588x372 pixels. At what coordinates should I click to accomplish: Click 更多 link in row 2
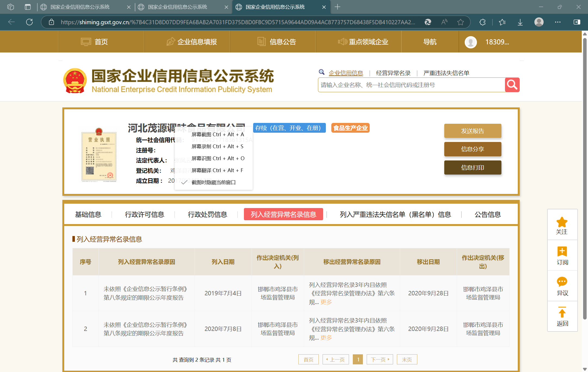coord(326,338)
